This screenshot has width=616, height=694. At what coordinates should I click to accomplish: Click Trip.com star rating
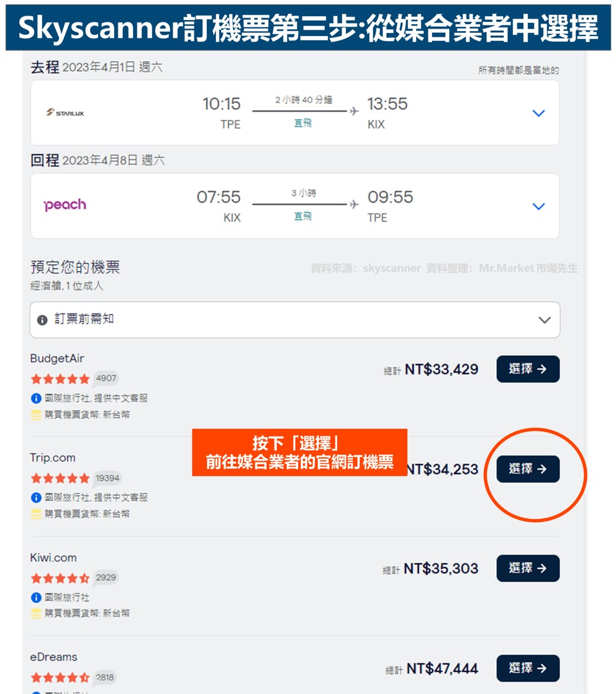[60, 479]
